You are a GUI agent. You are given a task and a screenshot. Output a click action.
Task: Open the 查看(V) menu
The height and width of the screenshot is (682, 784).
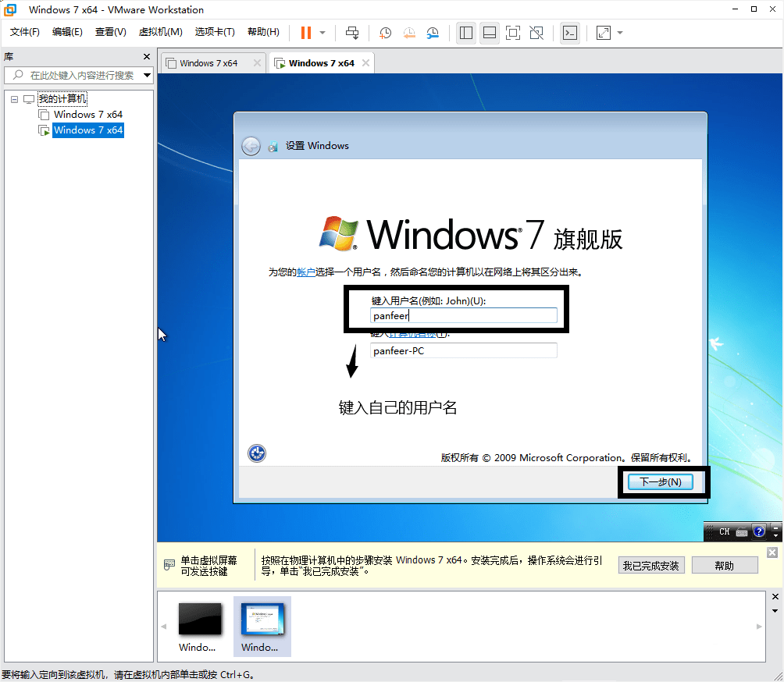[111, 32]
